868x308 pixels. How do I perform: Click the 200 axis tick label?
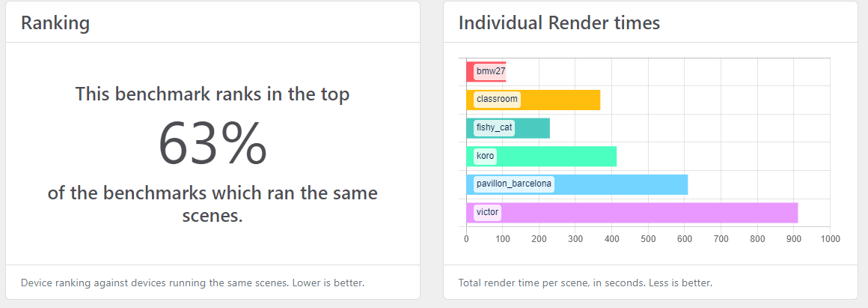click(x=539, y=239)
